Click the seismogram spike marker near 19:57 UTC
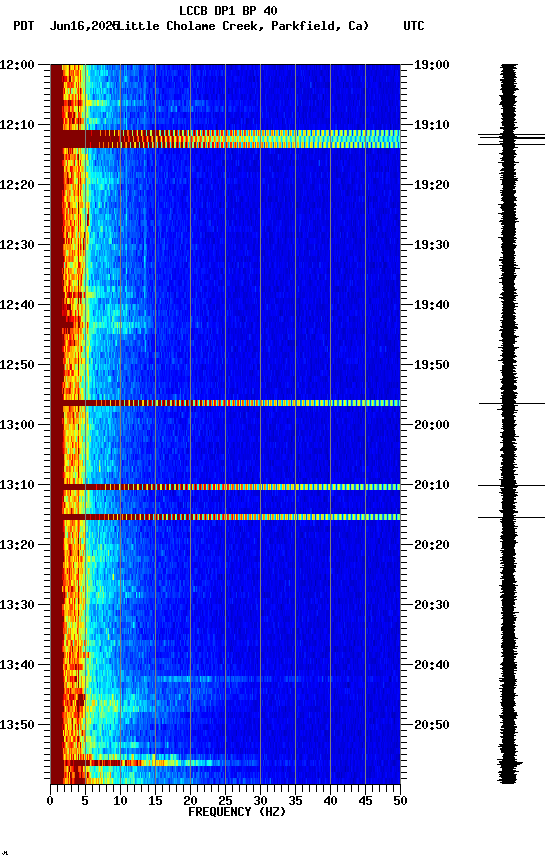Viewport: 552px width, 864px height. tap(512, 404)
